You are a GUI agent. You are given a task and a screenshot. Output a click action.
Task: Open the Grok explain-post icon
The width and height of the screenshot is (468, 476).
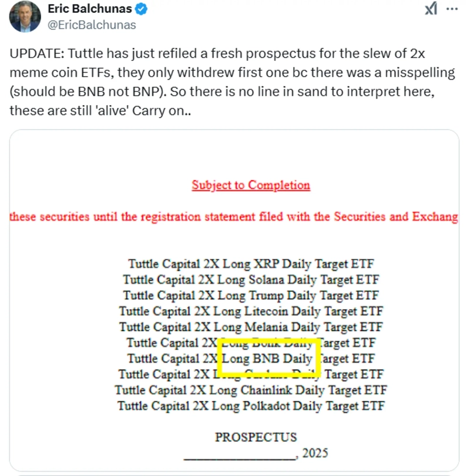[x=430, y=9]
